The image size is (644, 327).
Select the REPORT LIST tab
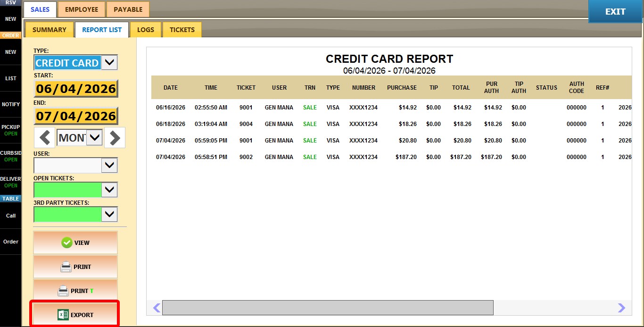pyautogui.click(x=102, y=30)
